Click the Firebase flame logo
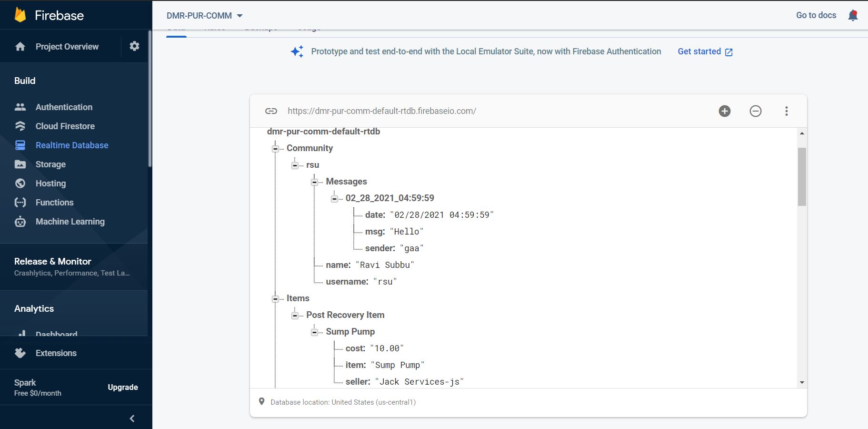The image size is (868, 429). click(20, 15)
